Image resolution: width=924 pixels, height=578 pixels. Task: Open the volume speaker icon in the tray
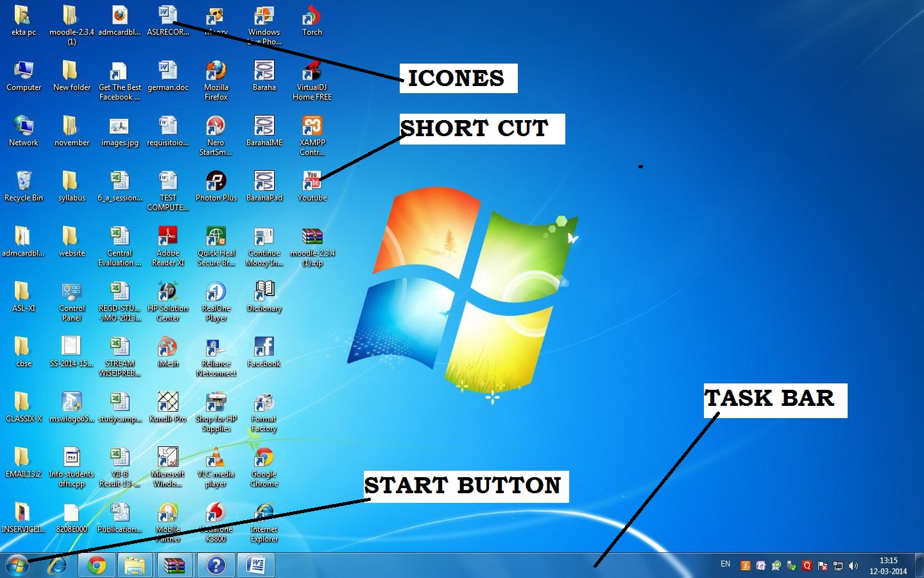pos(853,566)
